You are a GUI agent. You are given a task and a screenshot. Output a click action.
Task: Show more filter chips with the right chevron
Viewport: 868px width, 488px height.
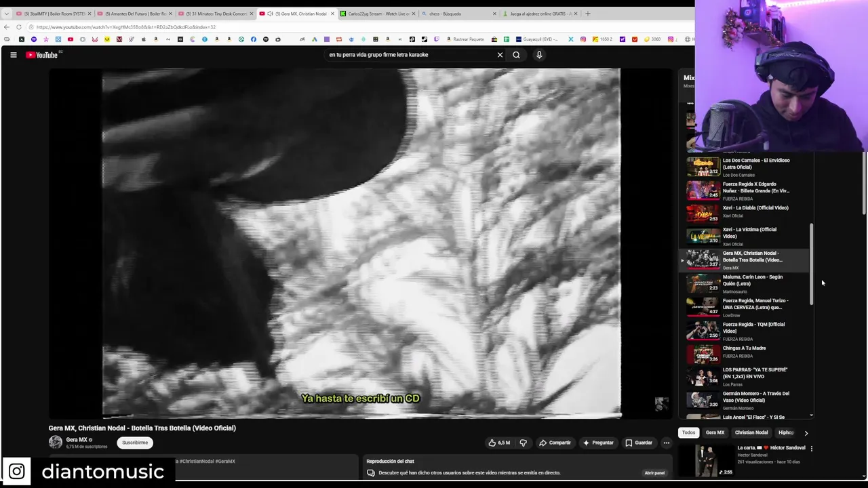click(x=806, y=432)
